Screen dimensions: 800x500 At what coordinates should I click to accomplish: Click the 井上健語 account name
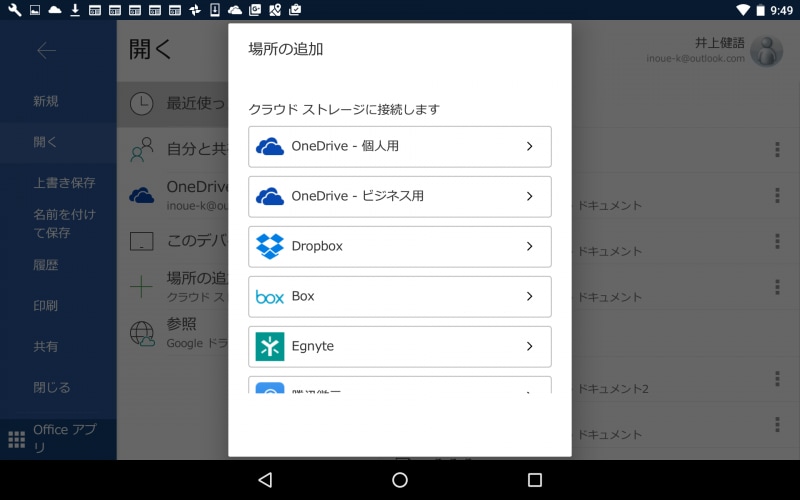719,43
